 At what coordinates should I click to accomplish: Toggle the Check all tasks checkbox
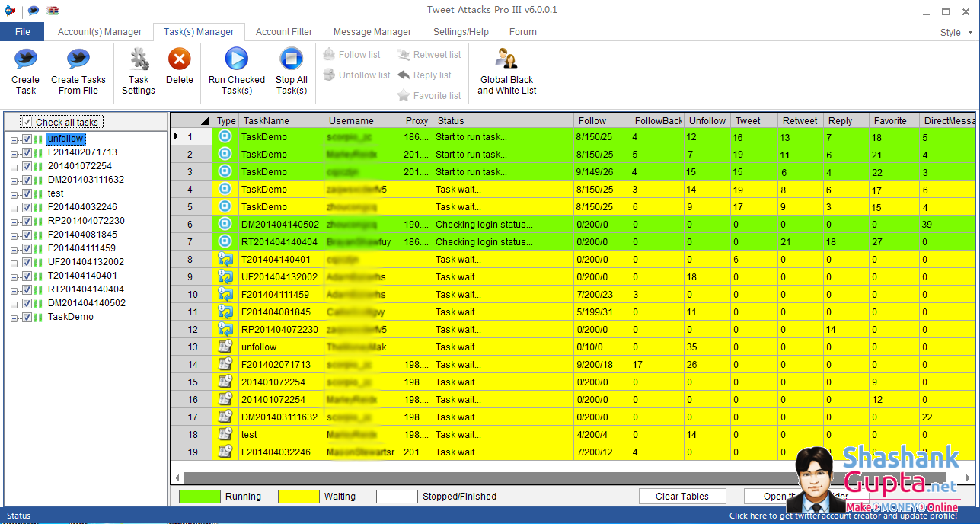[27, 122]
